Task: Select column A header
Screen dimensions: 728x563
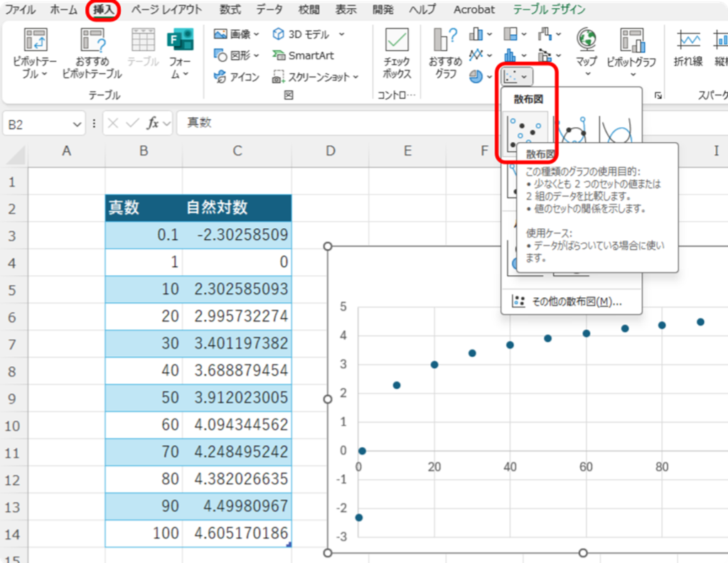Action: coord(66,151)
